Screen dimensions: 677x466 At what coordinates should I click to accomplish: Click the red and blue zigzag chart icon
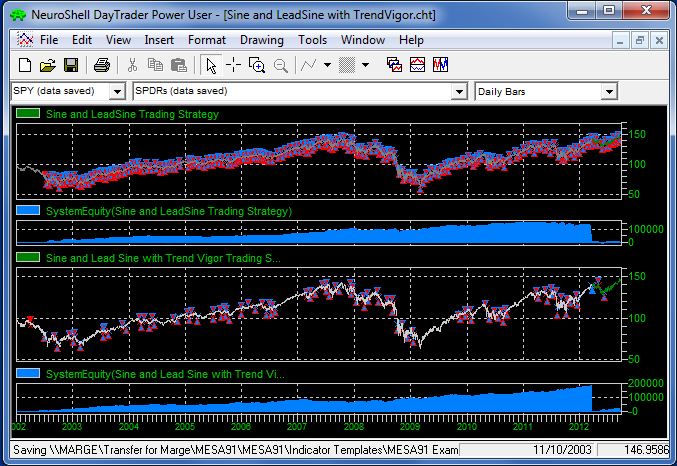[x=440, y=65]
